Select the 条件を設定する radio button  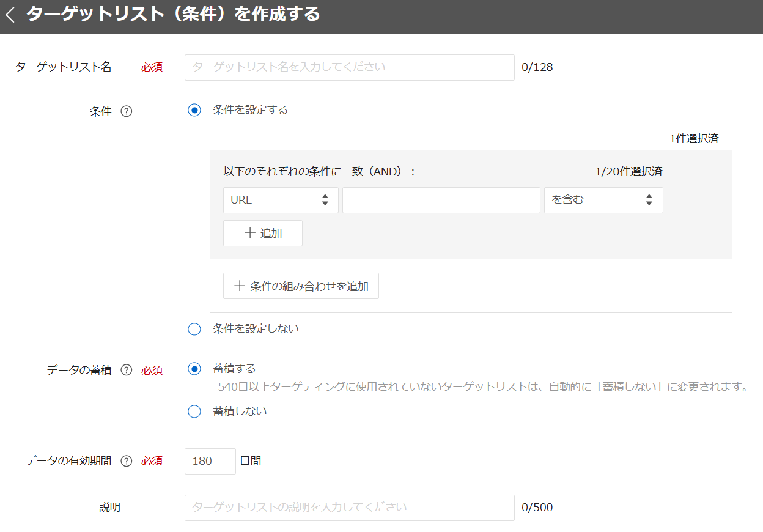(194, 111)
